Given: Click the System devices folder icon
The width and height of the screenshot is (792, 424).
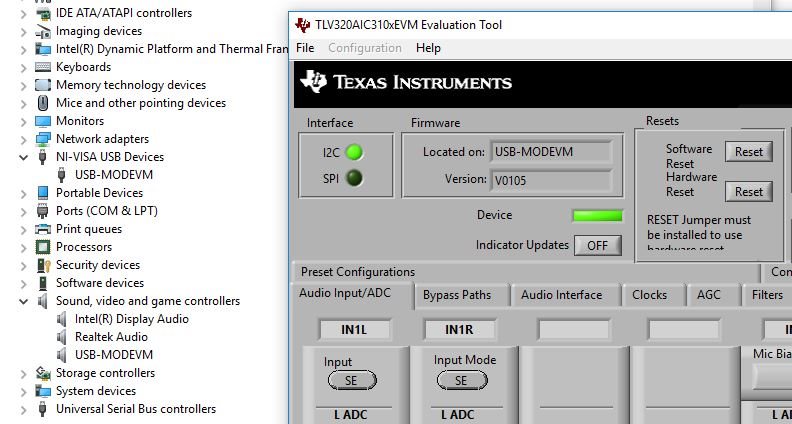Looking at the screenshot, I should pos(43,391).
